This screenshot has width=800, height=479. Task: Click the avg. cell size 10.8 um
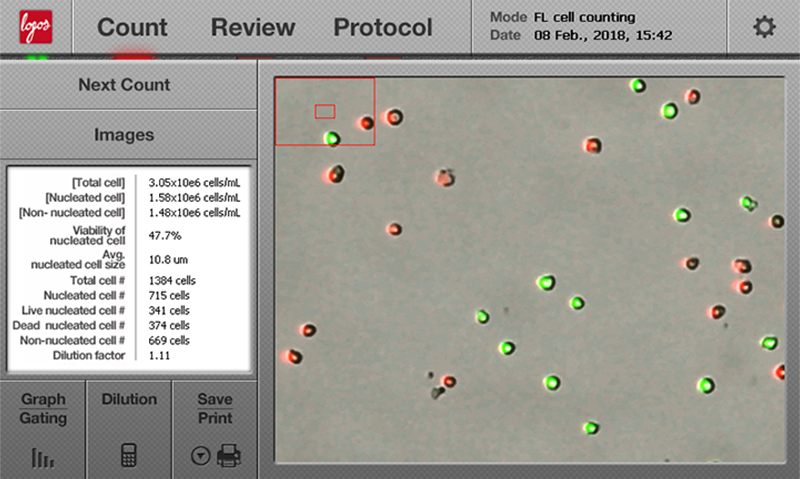click(168, 260)
